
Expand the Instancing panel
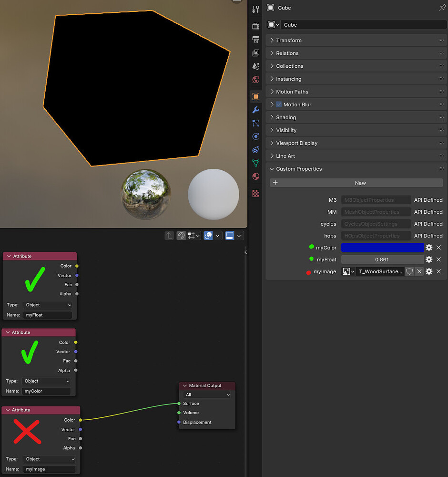(x=356, y=79)
